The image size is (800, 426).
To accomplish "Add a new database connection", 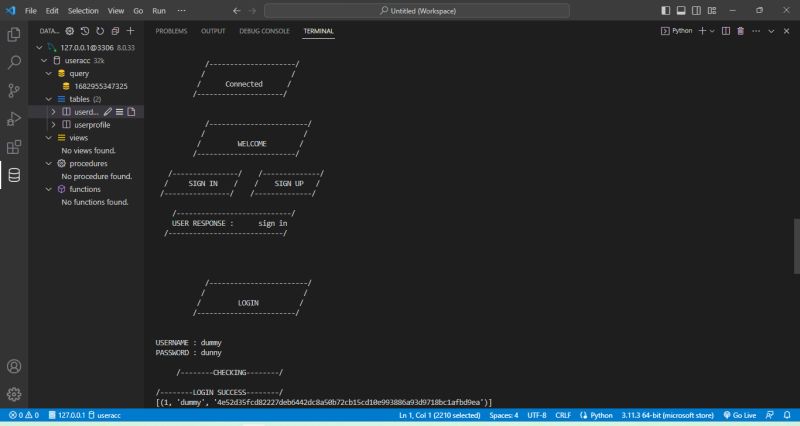I will (131, 31).
